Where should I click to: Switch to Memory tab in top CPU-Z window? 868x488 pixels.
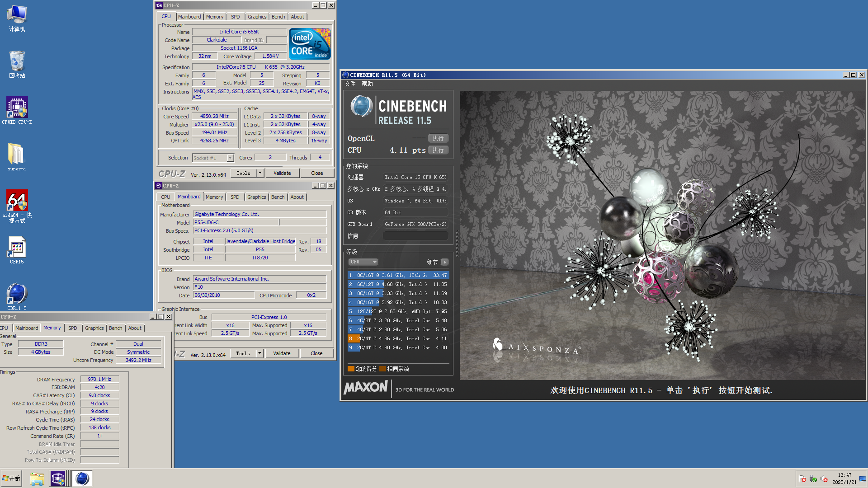click(215, 17)
